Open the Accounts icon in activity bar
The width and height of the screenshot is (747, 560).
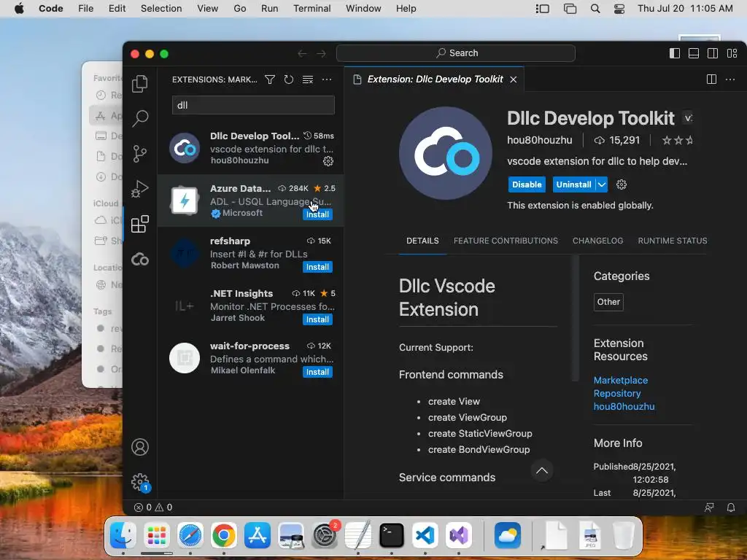pyautogui.click(x=139, y=447)
